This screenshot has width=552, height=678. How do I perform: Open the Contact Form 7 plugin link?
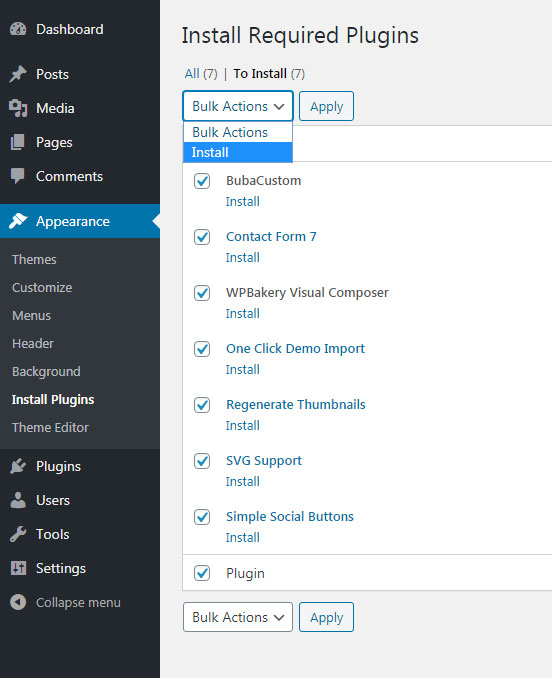(x=271, y=237)
